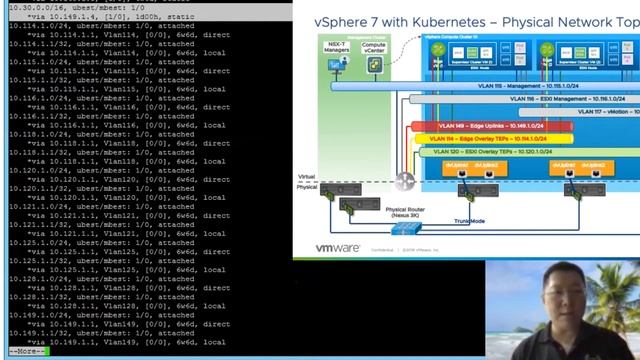Viewport: 640px width, 360px height.
Task: Click the terminal line 10.114.1.0/24 attached
Action: point(102,26)
